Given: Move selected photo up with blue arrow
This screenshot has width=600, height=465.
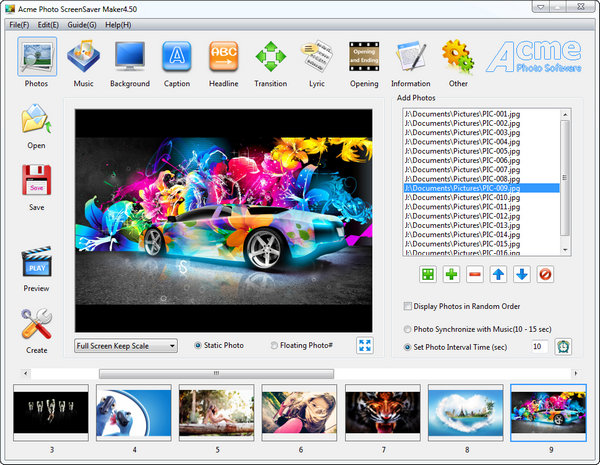Looking at the screenshot, I should (498, 273).
